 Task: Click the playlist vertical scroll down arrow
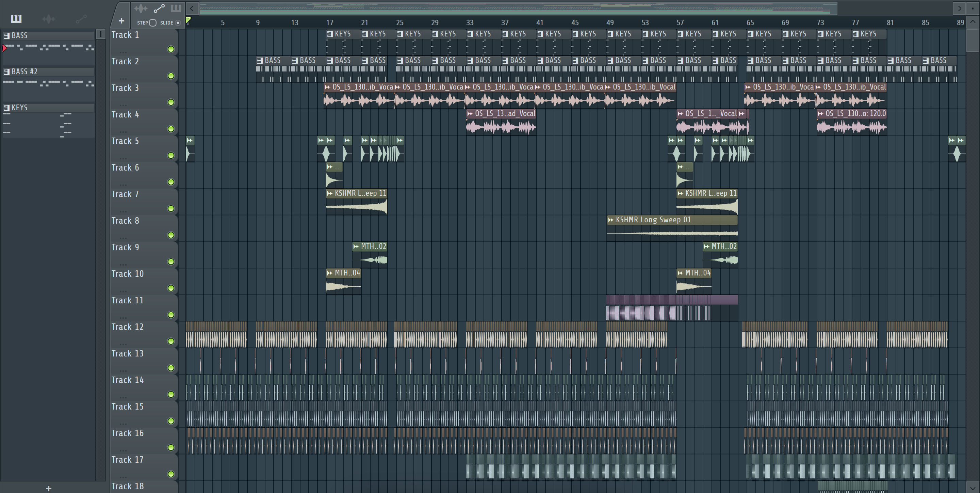coord(973,487)
